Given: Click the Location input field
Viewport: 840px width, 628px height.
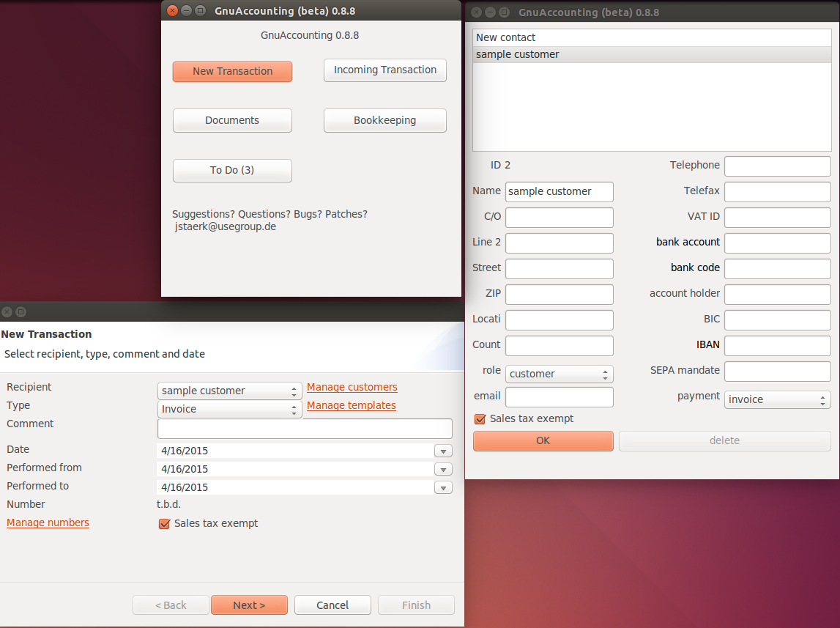Looking at the screenshot, I should 560,320.
